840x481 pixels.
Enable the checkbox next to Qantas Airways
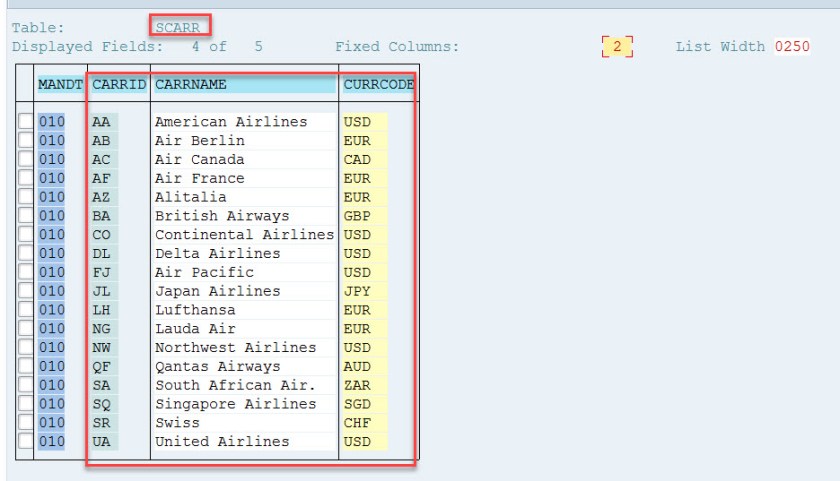(x=26, y=367)
